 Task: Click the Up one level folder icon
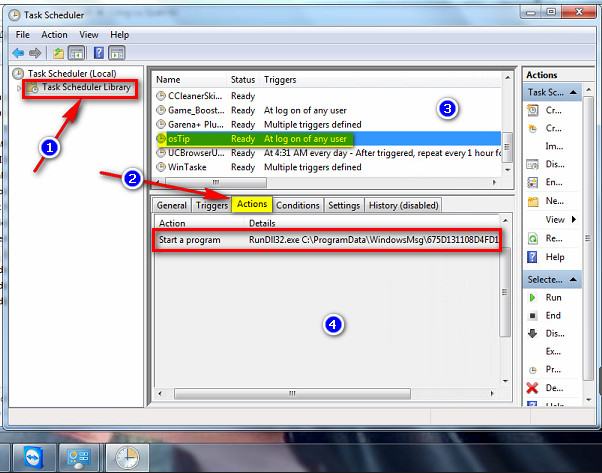point(59,53)
